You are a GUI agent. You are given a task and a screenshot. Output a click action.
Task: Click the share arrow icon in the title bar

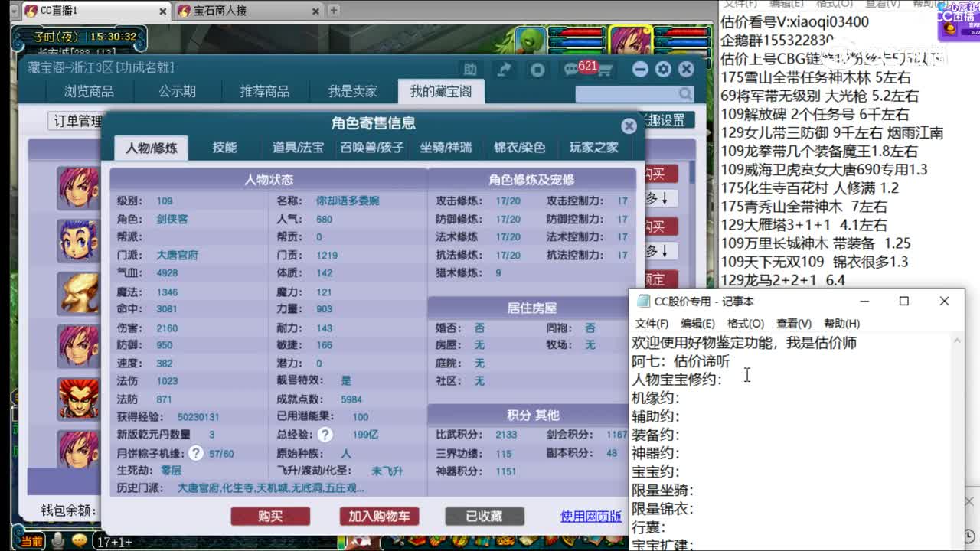504,69
